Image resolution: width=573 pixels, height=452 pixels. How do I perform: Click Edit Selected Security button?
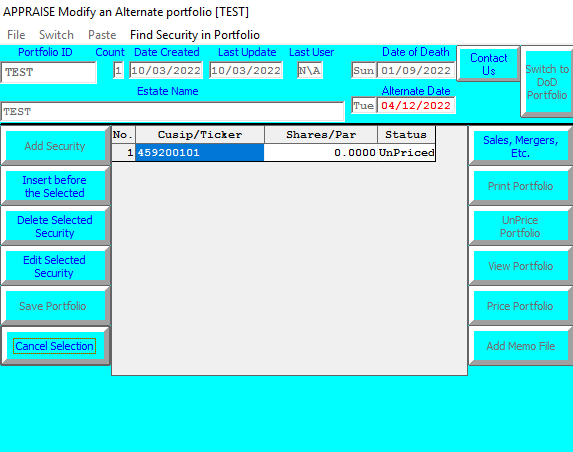(55, 266)
